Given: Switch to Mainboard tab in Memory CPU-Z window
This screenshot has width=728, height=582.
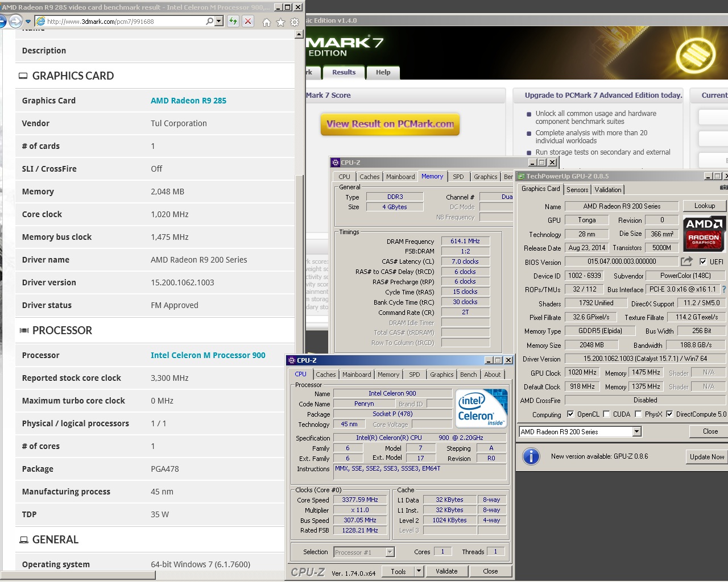Looking at the screenshot, I should [400, 177].
